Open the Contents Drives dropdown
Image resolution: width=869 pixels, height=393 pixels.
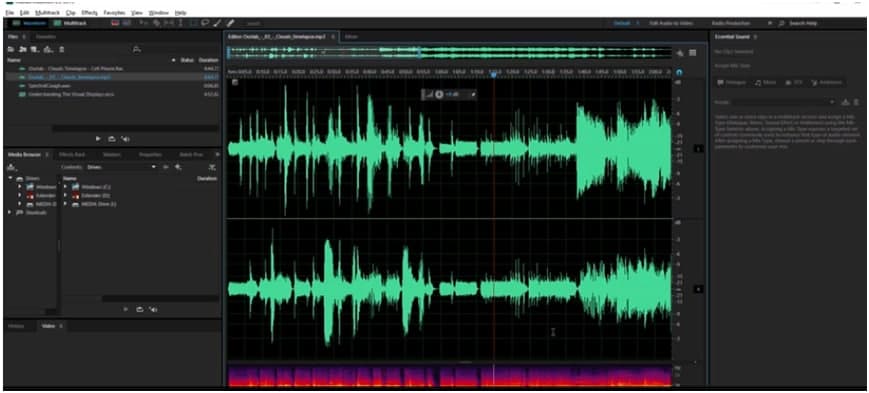coord(122,167)
